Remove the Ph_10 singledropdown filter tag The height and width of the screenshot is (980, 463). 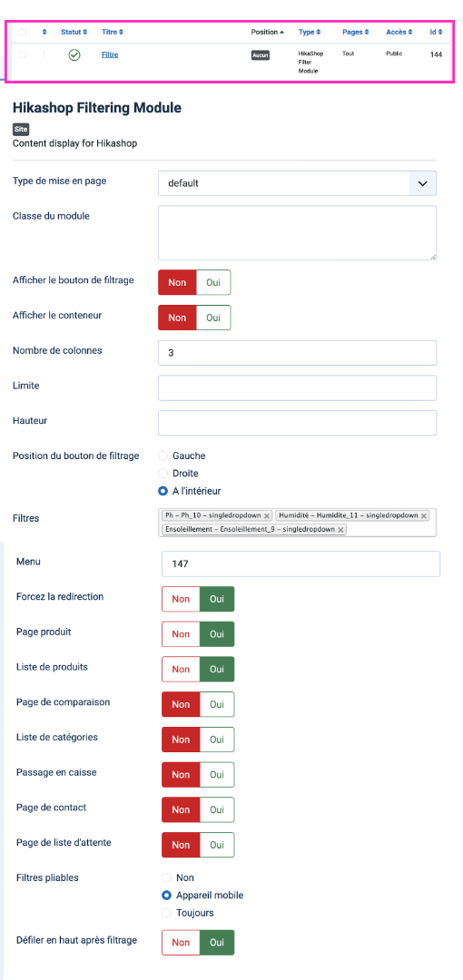(x=267, y=516)
